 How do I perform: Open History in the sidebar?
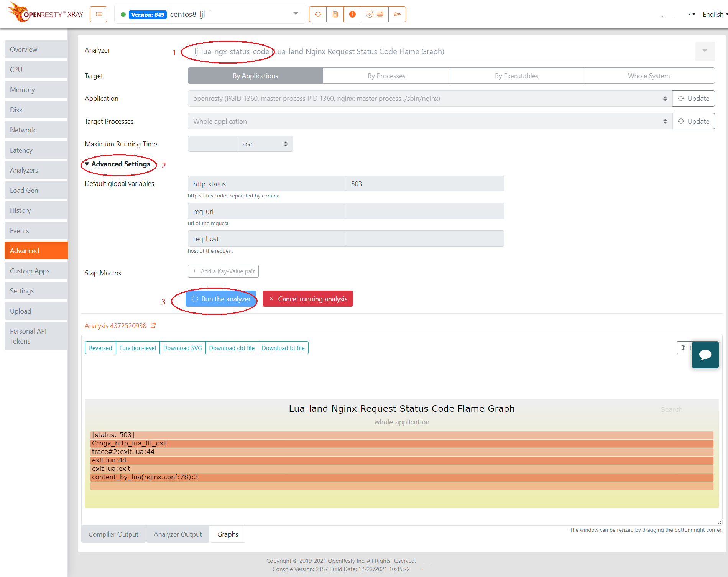(36, 210)
